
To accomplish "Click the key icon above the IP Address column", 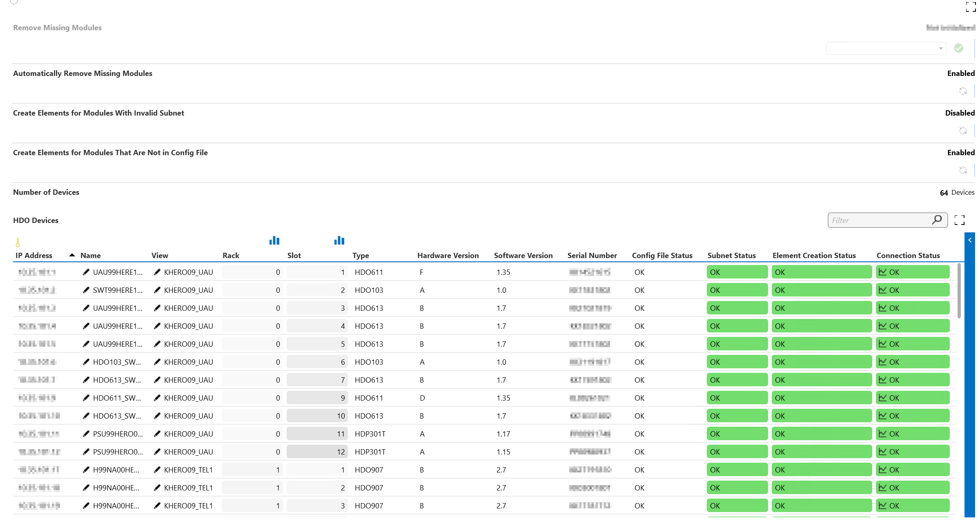I will point(18,243).
